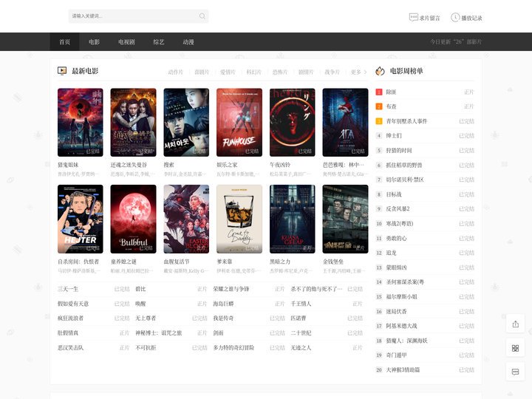This screenshot has height=399, width=532.
Task: Open 二十世纪 in the list
Action: pyautogui.click(x=301, y=332)
